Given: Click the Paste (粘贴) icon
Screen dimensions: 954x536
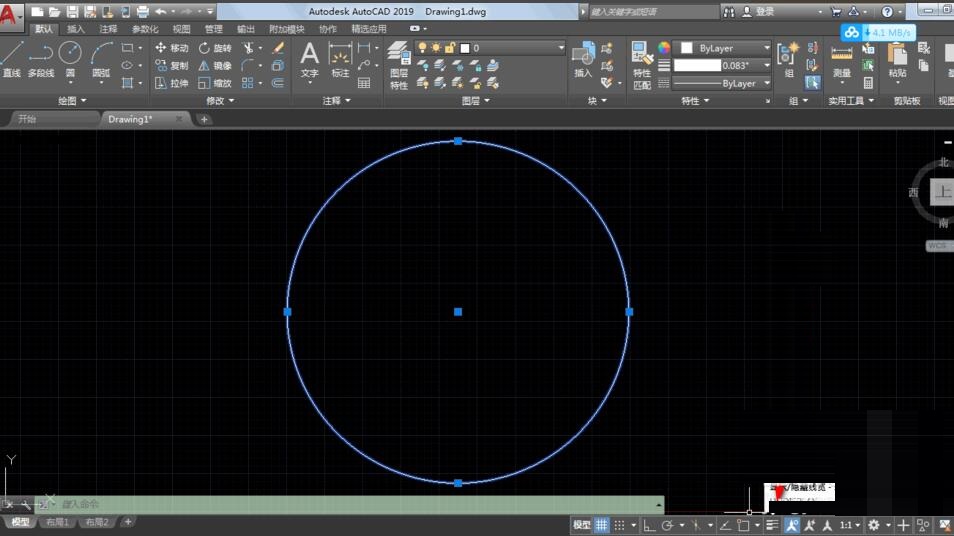Looking at the screenshot, I should 897,60.
